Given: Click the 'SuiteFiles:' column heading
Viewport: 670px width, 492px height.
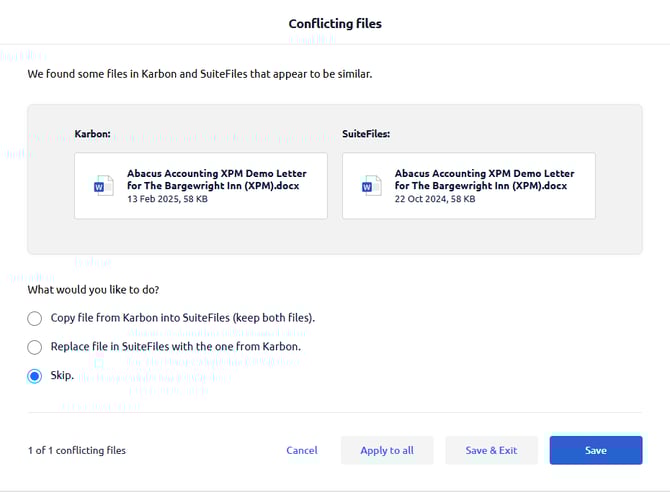Looking at the screenshot, I should click(x=366, y=133).
